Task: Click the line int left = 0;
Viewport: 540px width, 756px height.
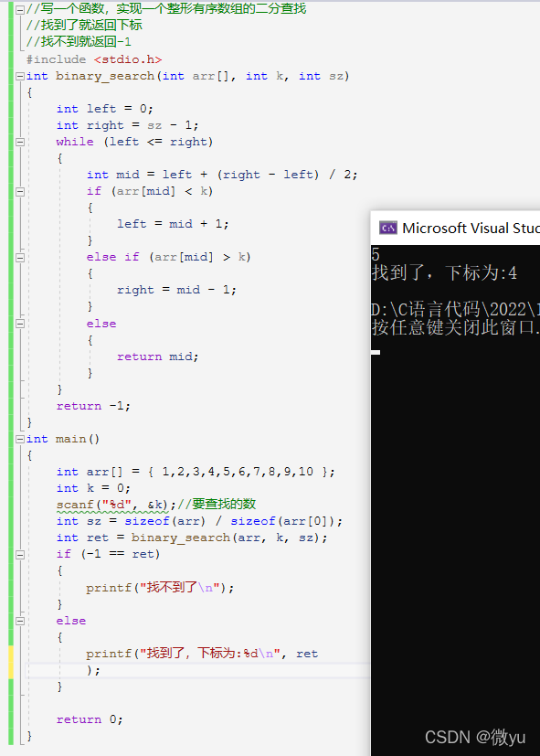Action: [104, 109]
